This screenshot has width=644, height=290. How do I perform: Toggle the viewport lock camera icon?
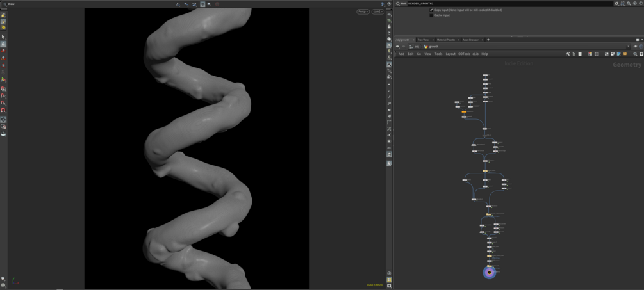point(389,26)
